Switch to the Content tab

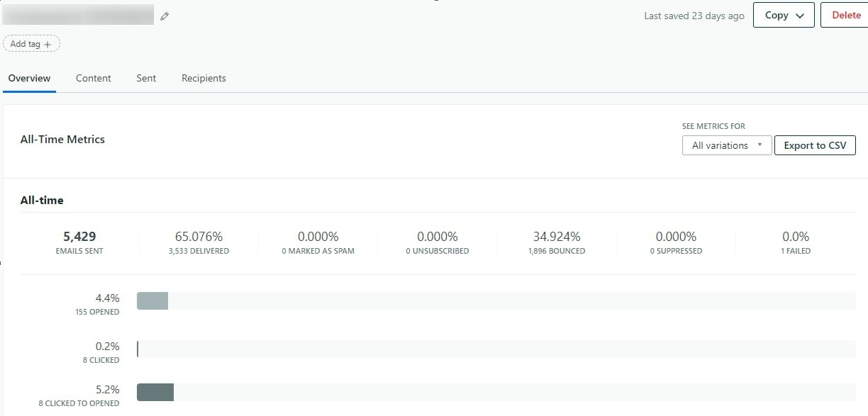pyautogui.click(x=93, y=79)
